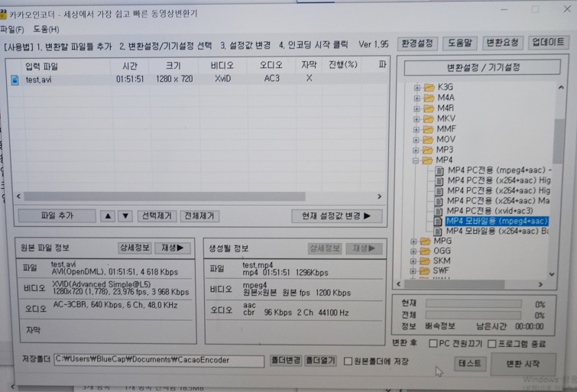Click the 크기 column header
This screenshot has width=577, height=392.
pos(173,66)
